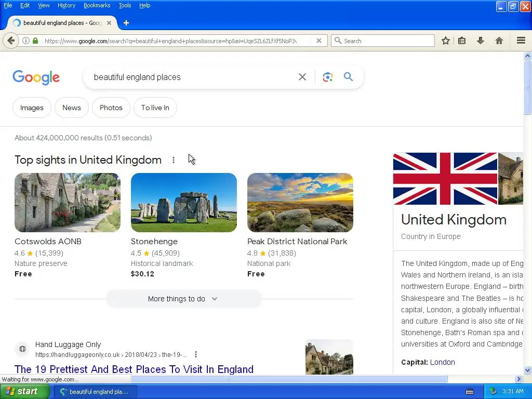Open the London capital link
The image size is (532, 399).
point(443,362)
